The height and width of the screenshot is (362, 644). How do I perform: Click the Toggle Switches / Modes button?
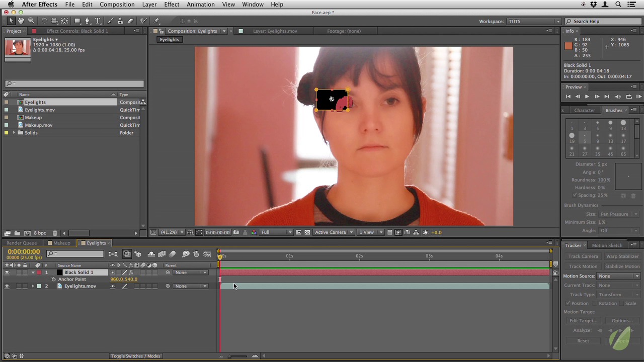pos(135,356)
